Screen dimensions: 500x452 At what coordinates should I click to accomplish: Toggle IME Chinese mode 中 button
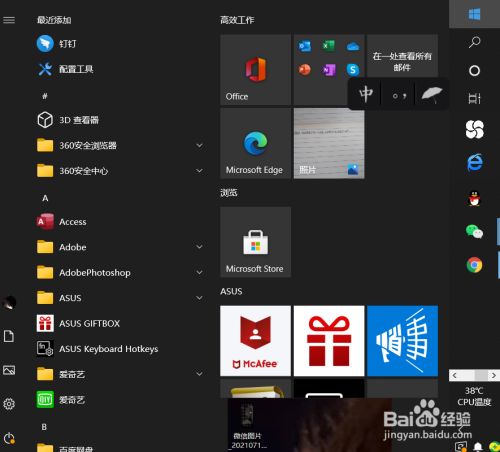(366, 94)
